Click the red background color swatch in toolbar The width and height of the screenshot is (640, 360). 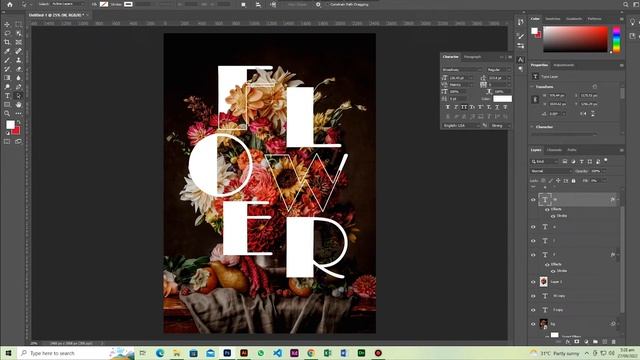coord(16,131)
